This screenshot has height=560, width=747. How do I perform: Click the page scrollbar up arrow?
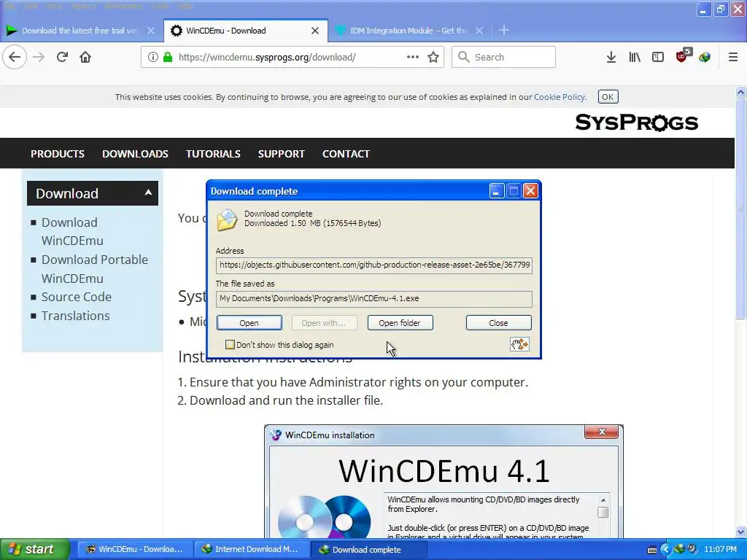(x=740, y=93)
